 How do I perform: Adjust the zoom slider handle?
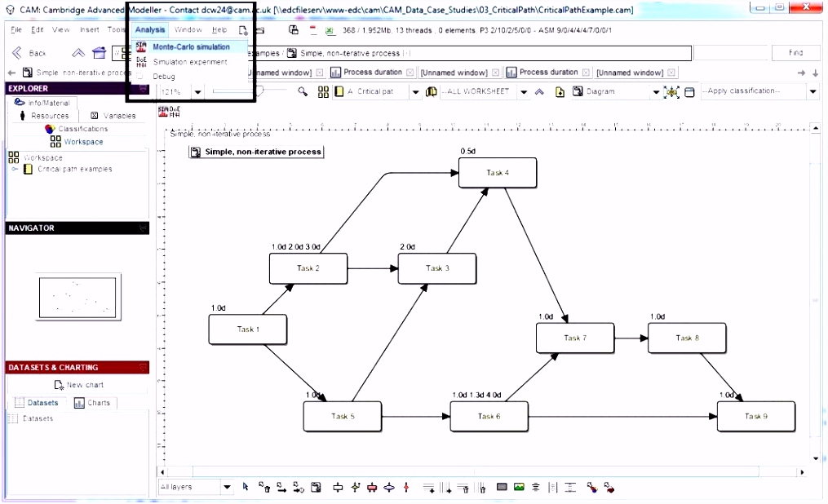(259, 92)
